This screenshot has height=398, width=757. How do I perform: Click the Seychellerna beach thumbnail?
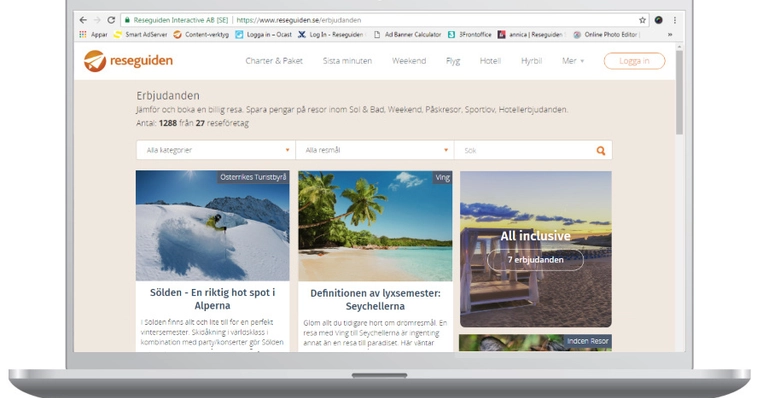375,226
